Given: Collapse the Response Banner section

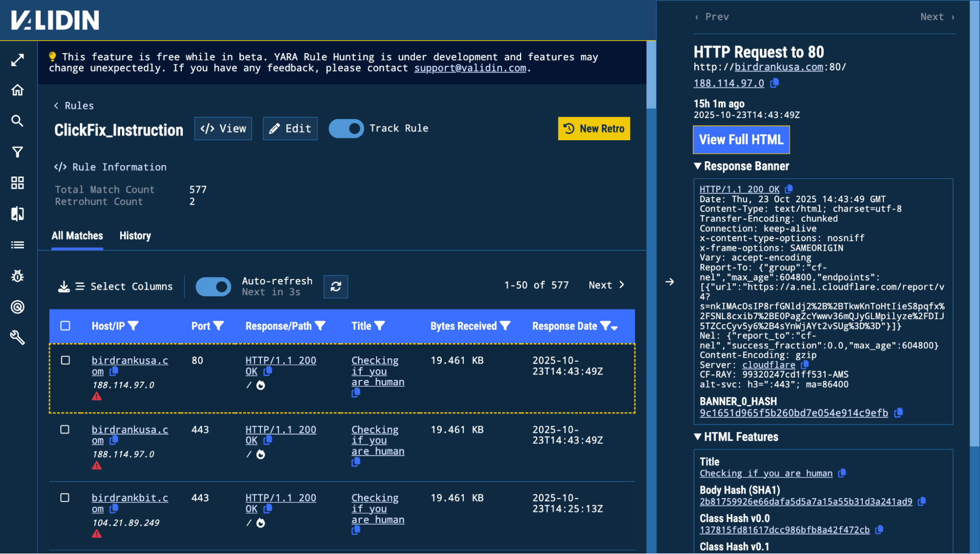Looking at the screenshot, I should pos(698,166).
